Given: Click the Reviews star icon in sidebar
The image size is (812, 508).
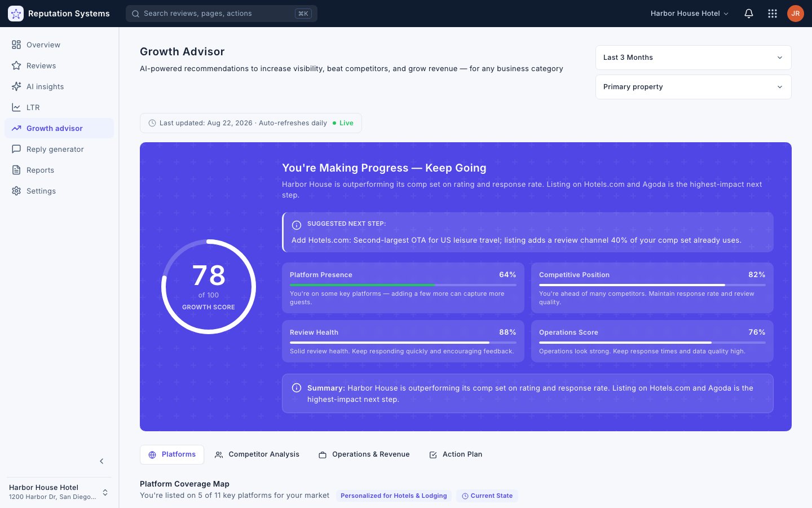Looking at the screenshot, I should point(16,65).
